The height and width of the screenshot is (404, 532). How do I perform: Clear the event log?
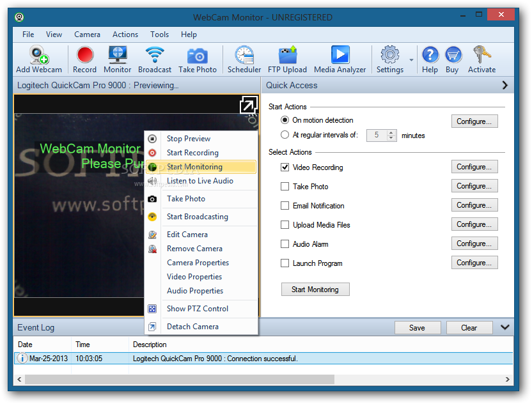469,328
